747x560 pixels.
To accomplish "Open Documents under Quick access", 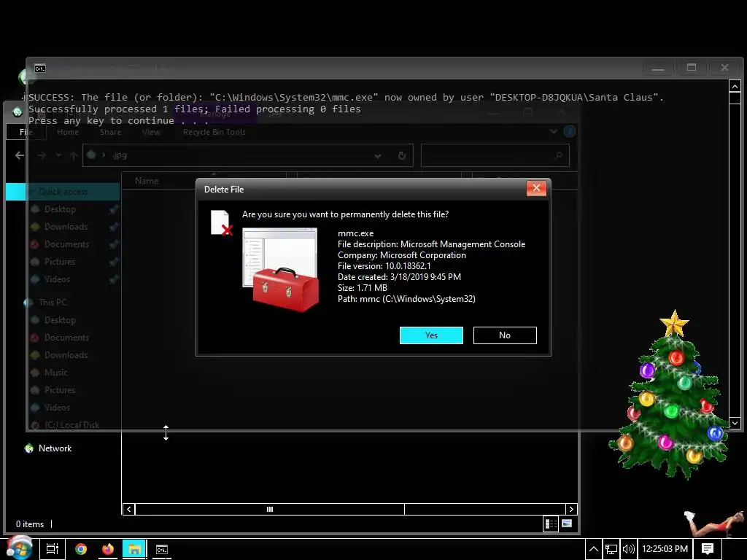I will click(x=66, y=244).
